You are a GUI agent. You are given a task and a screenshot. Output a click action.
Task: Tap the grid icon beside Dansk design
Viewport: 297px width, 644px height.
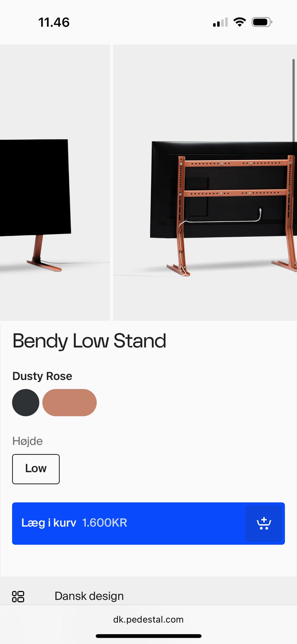[18, 596]
